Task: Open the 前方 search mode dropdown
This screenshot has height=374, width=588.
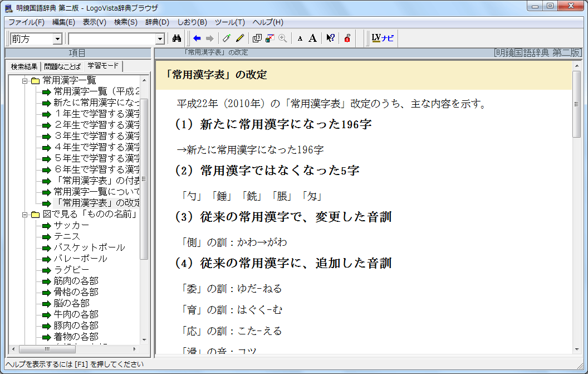Action: [x=57, y=39]
